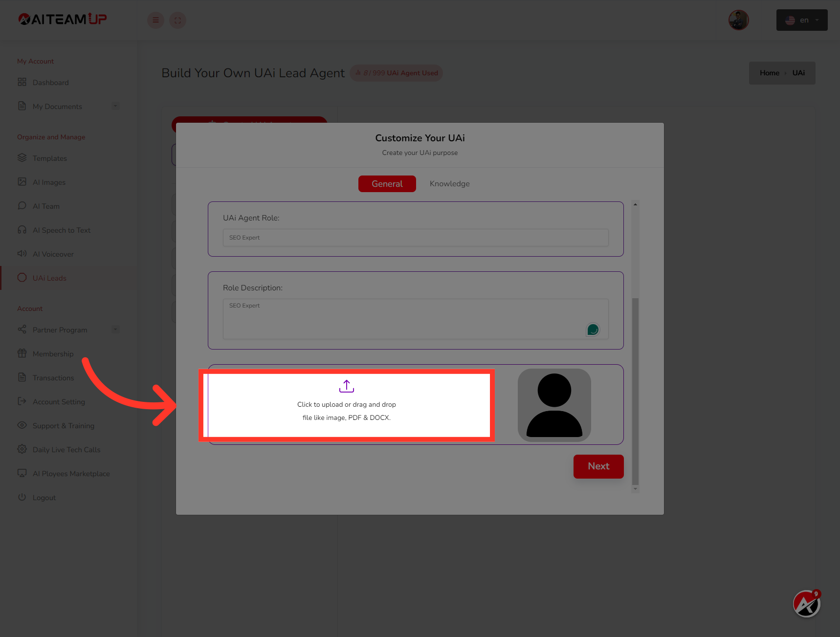The width and height of the screenshot is (840, 637).
Task: Click the UAi Agent Role input field
Action: tap(416, 238)
